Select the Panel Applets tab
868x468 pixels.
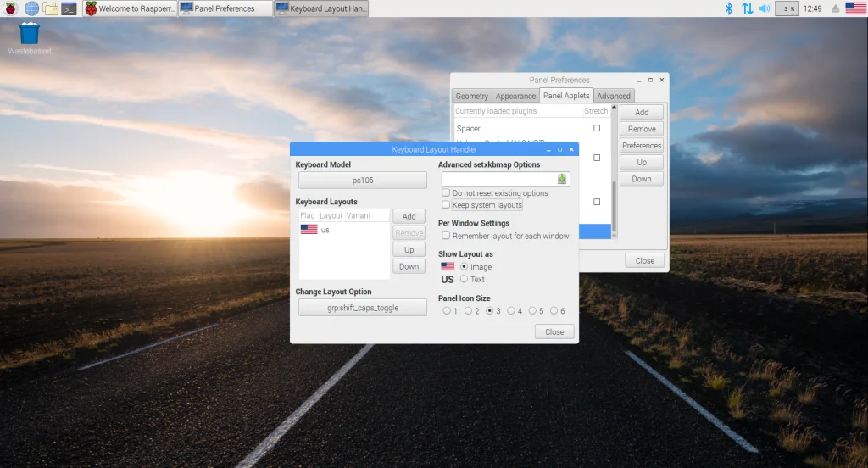(566, 95)
